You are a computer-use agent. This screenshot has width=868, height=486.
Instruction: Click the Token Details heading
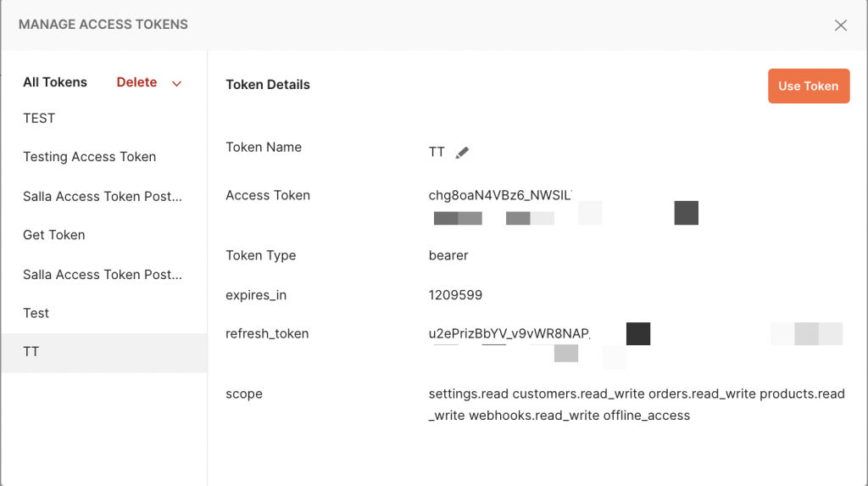[x=267, y=84]
